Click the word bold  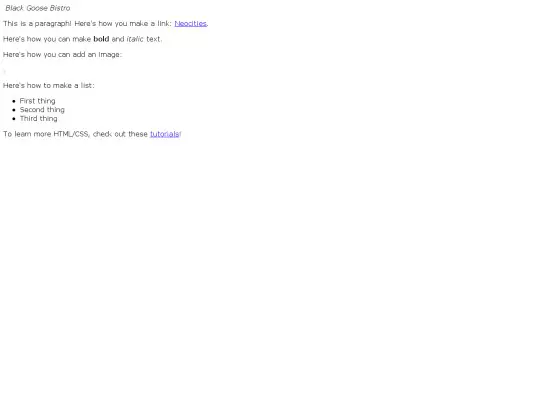pos(101,39)
